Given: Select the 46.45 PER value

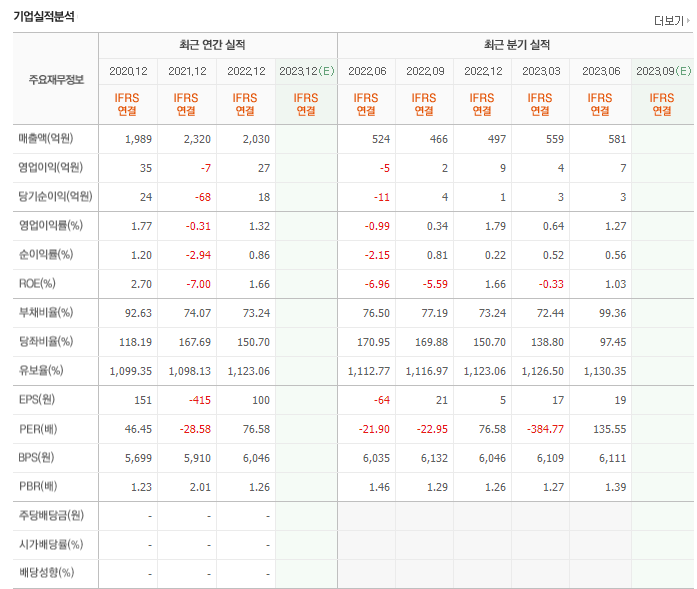Looking at the screenshot, I should 138,429.
